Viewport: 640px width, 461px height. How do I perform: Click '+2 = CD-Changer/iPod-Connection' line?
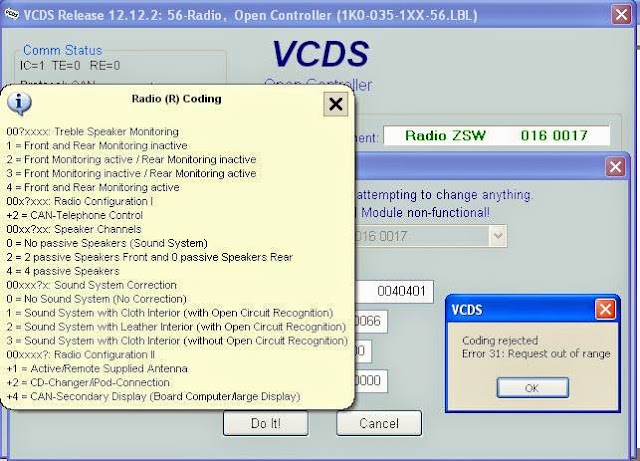tap(88, 383)
